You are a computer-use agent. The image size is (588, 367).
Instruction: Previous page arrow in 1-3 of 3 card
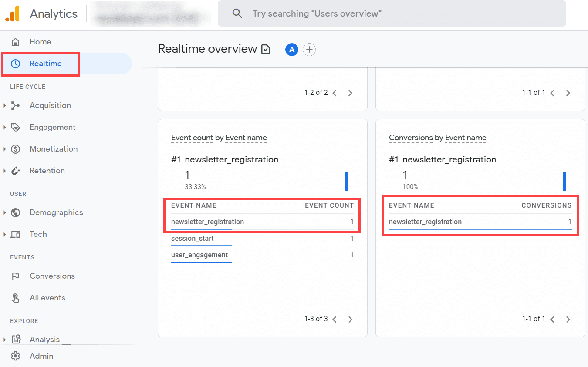335,319
